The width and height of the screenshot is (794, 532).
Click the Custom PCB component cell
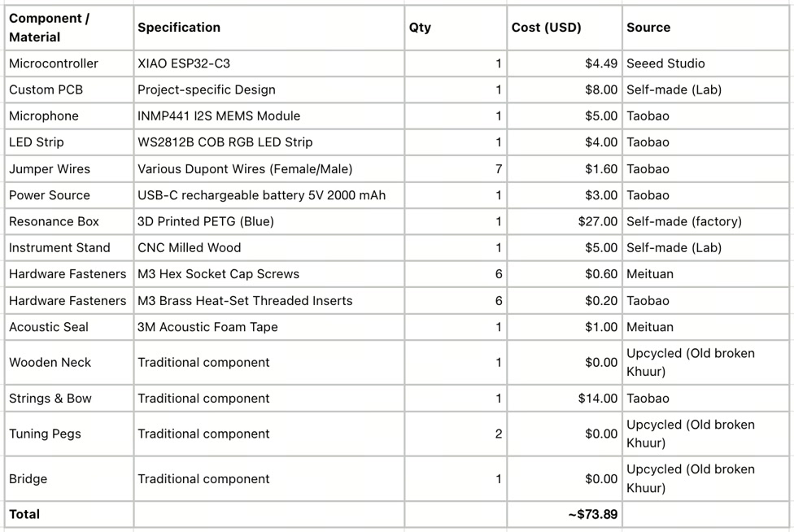click(69, 89)
